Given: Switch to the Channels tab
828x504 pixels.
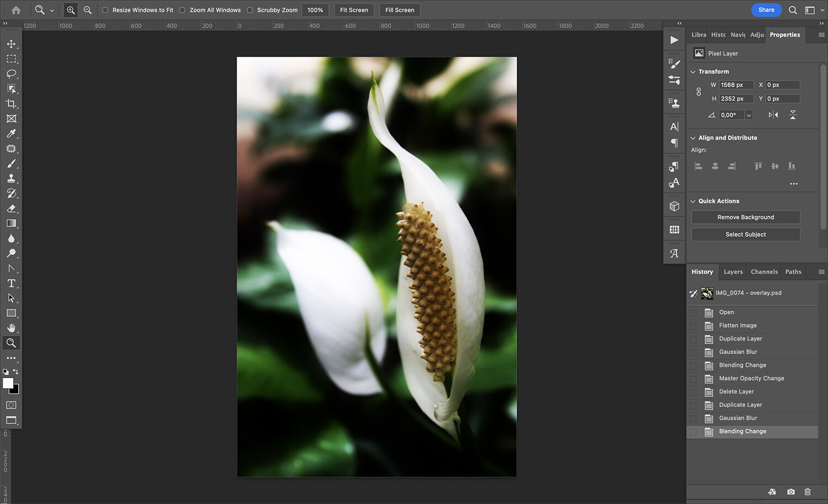Looking at the screenshot, I should [x=764, y=272].
